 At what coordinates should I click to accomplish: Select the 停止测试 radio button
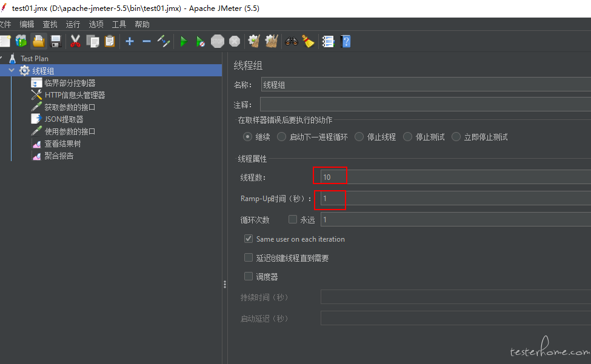coord(407,137)
